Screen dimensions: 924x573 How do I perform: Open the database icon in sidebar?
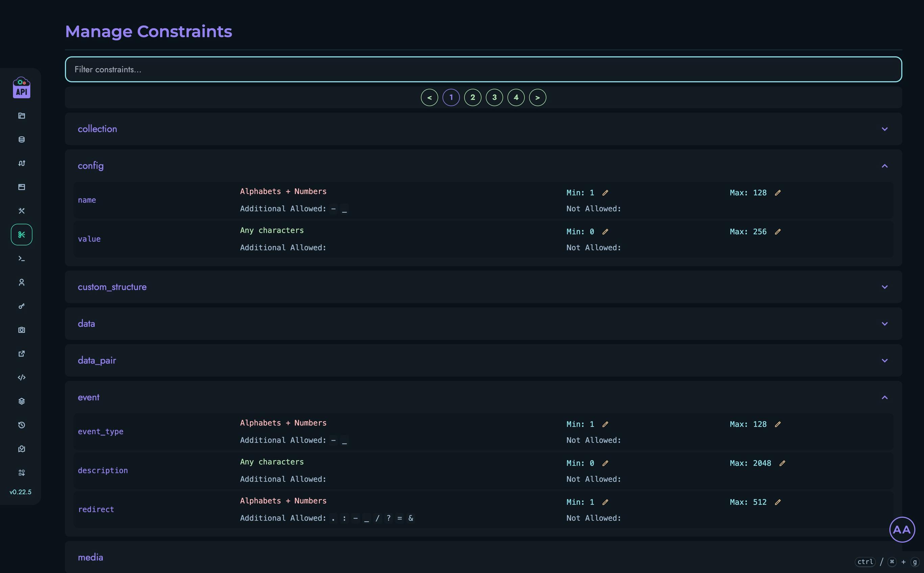(22, 140)
